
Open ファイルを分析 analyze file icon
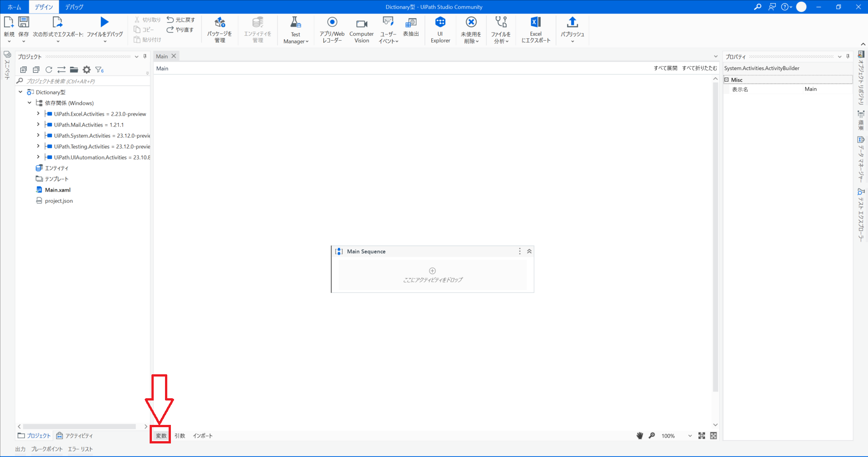click(x=501, y=22)
